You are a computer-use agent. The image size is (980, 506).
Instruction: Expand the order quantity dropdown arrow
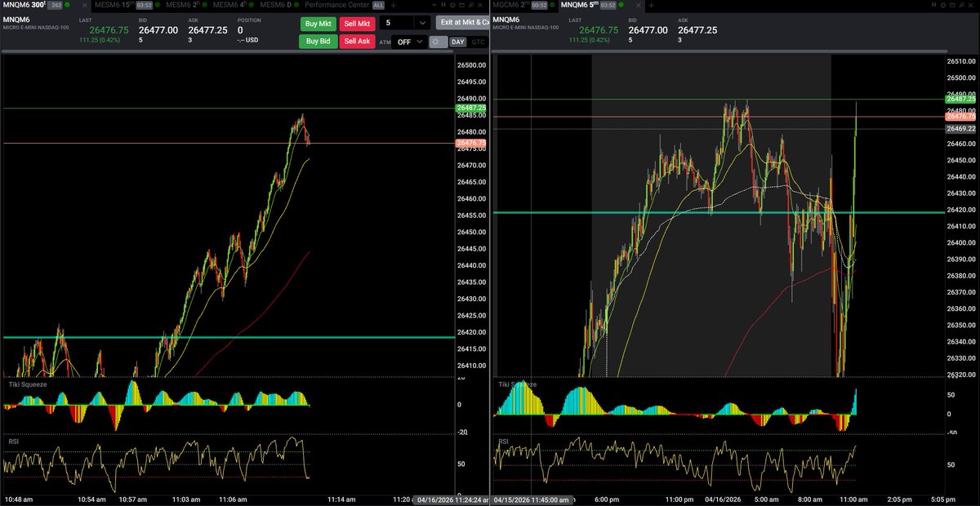pyautogui.click(x=421, y=24)
